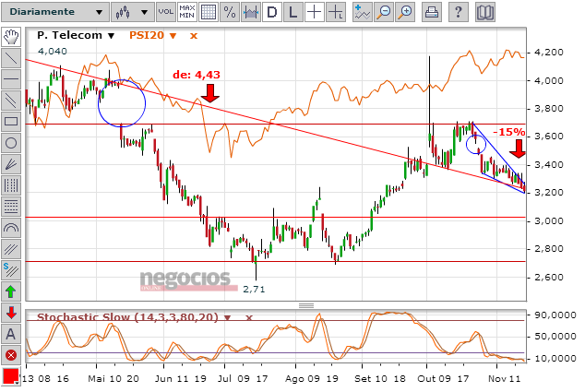Image resolution: width=585 pixels, height=392 pixels.
Task: Place a red down arrow marker
Action: pos(11,313)
